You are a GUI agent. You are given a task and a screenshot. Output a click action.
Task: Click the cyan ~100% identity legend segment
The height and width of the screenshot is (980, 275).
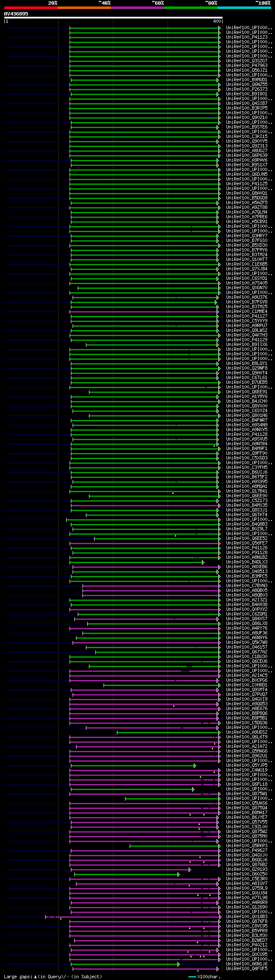[244, 8]
